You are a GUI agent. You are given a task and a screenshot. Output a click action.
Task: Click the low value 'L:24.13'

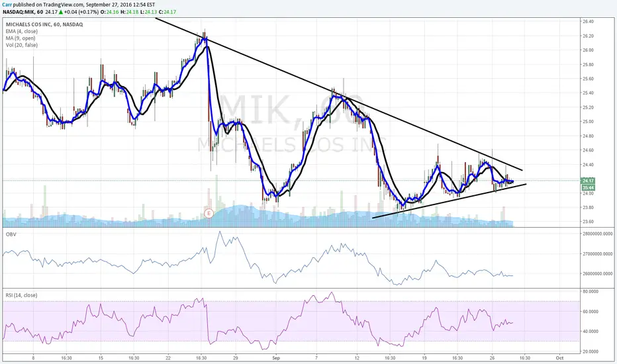(150, 12)
